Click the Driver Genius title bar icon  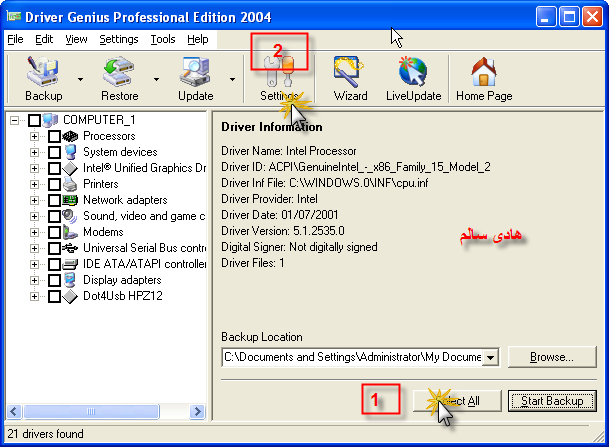(14, 16)
